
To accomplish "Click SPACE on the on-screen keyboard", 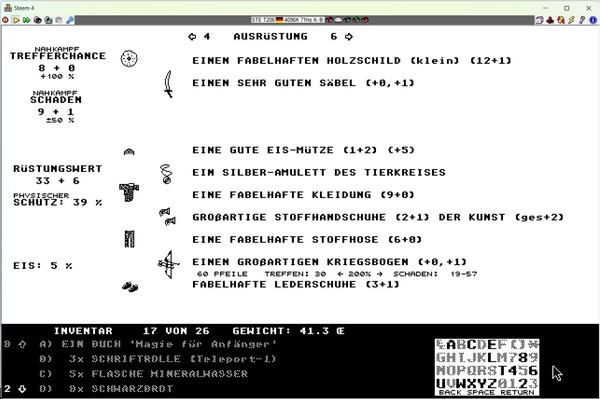I will tap(481, 392).
